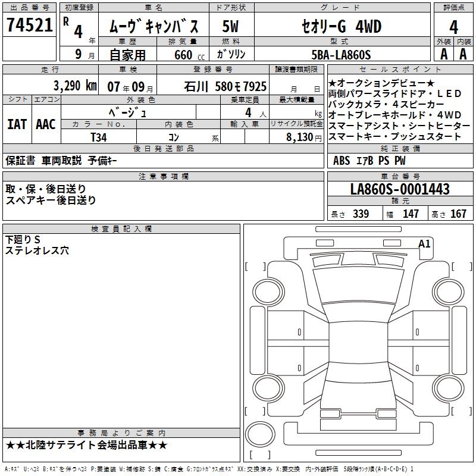Select the overall score 4 box
This screenshot has height=476, width=476.
click(453, 26)
